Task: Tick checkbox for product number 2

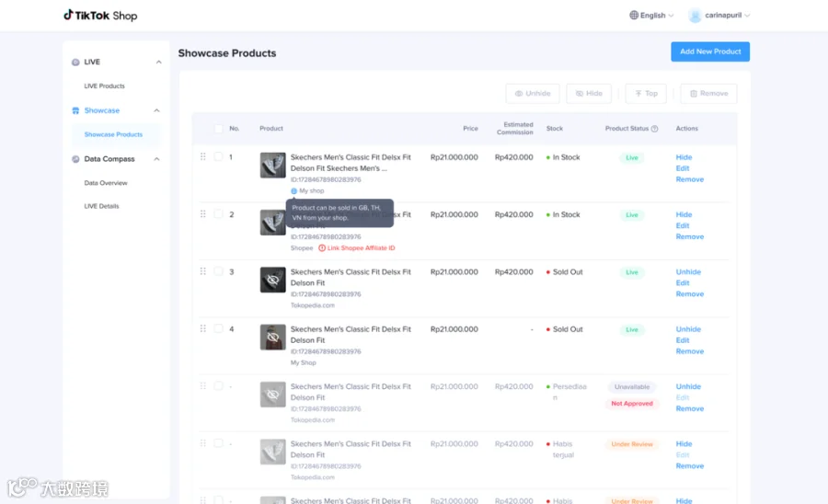Action: tap(218, 213)
